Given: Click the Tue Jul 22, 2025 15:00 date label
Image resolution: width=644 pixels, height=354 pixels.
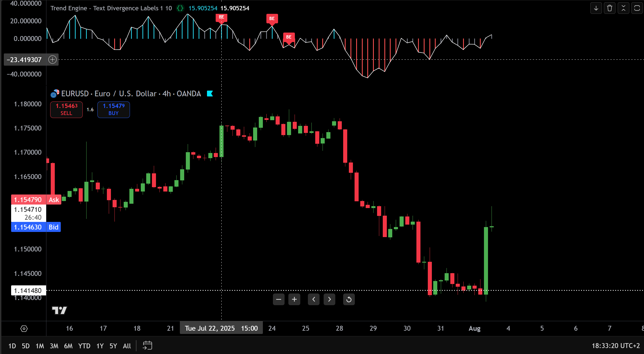Looking at the screenshot, I should tap(221, 328).
